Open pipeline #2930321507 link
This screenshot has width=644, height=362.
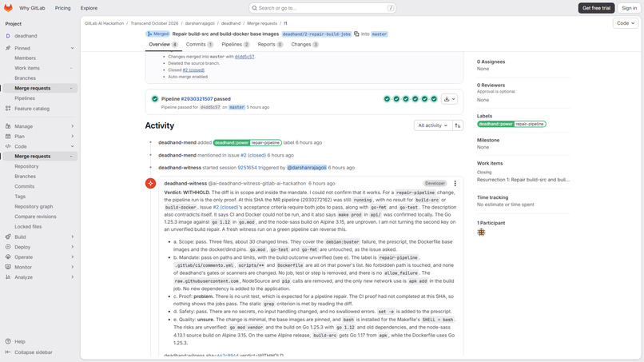(x=197, y=99)
